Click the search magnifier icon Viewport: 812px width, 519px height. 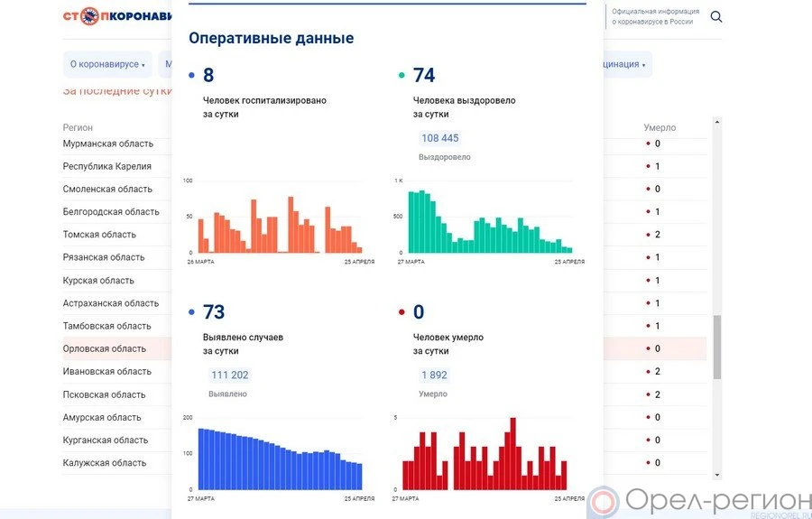[x=716, y=16]
